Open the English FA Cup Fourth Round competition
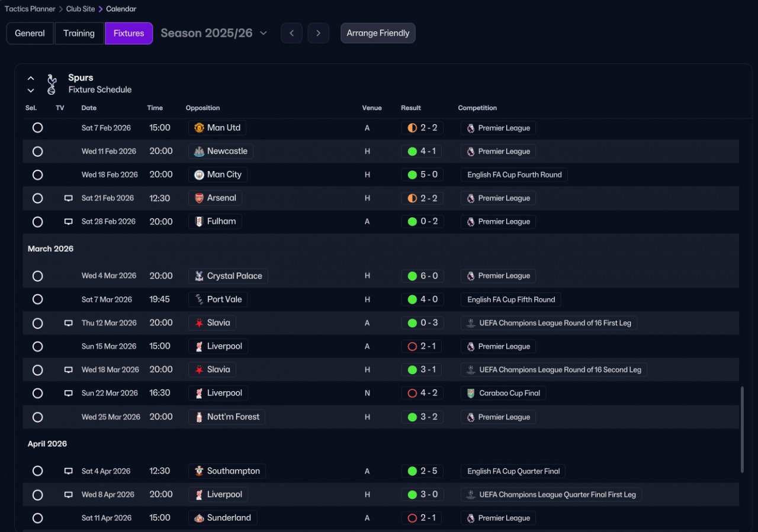Screen dimensions: 758x532 514,175
